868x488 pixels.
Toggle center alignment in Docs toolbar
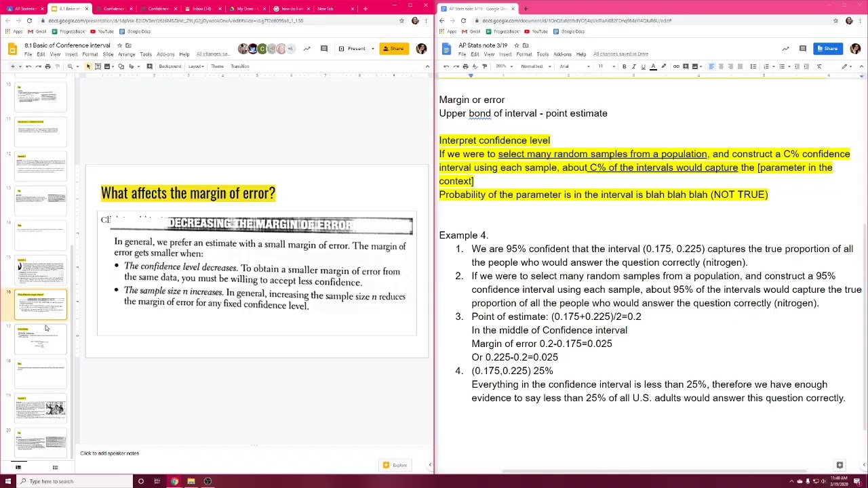pos(721,66)
